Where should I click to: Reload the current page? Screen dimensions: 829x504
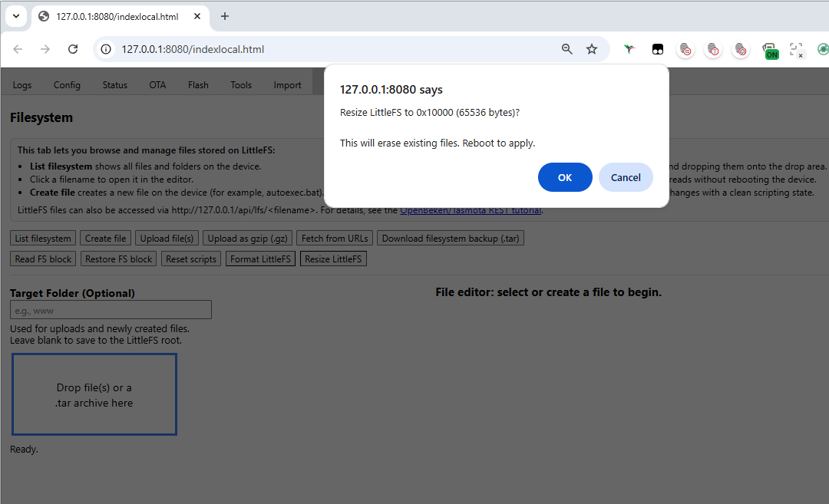pyautogui.click(x=73, y=49)
